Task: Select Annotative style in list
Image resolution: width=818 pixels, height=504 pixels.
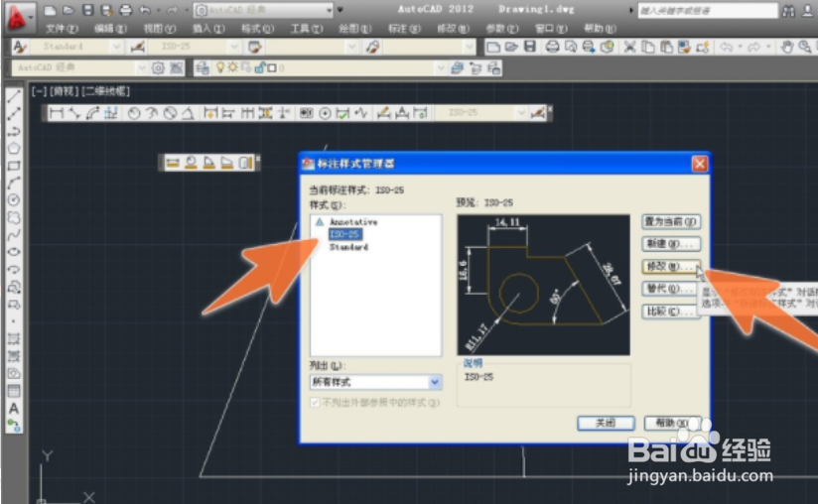Action: (353, 222)
